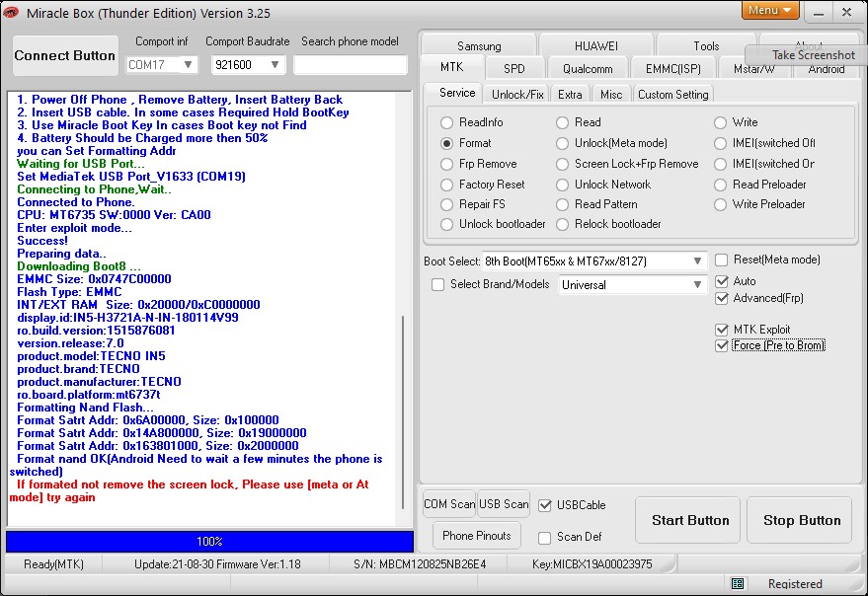Open the Qualcomm tab
Viewport: 868px width, 596px height.
(x=588, y=69)
